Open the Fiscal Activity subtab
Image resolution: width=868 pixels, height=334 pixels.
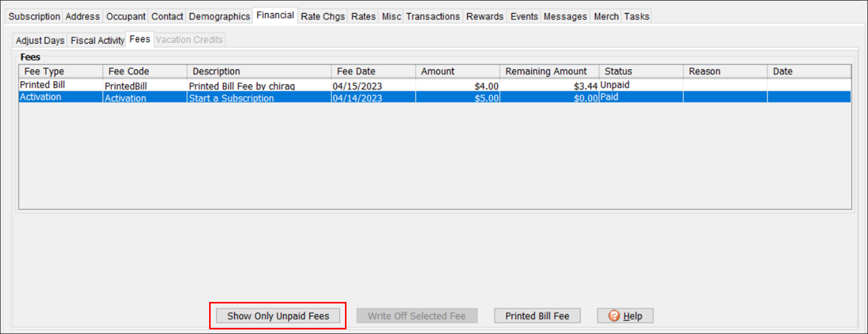click(x=97, y=40)
